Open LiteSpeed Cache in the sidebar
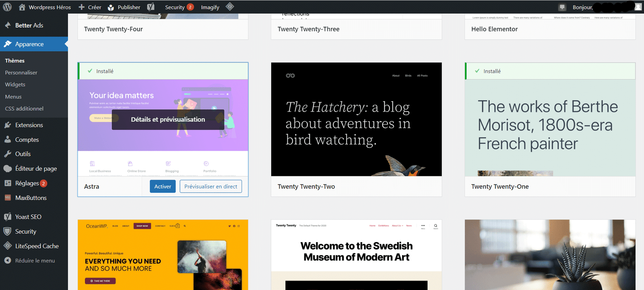Viewport: 644px width, 290px height. [x=37, y=246]
